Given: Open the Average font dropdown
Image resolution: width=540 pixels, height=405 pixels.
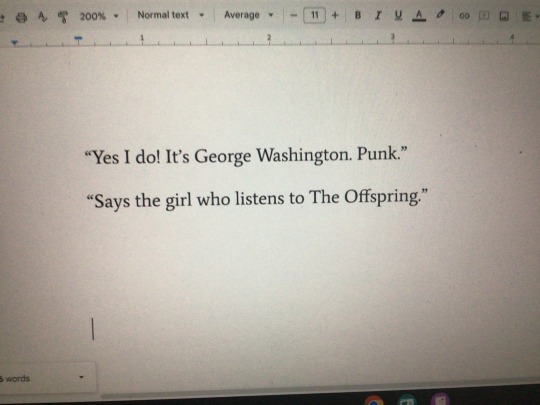Looking at the screenshot, I should (x=248, y=15).
